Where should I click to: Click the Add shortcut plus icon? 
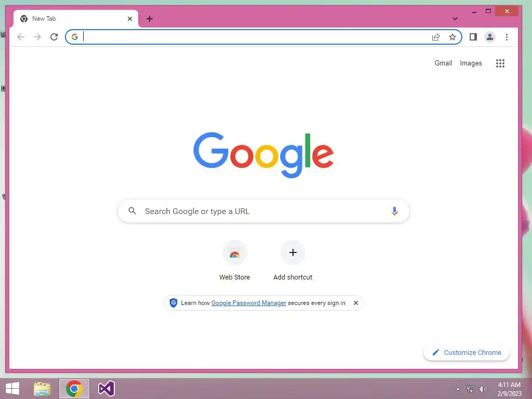(x=293, y=252)
